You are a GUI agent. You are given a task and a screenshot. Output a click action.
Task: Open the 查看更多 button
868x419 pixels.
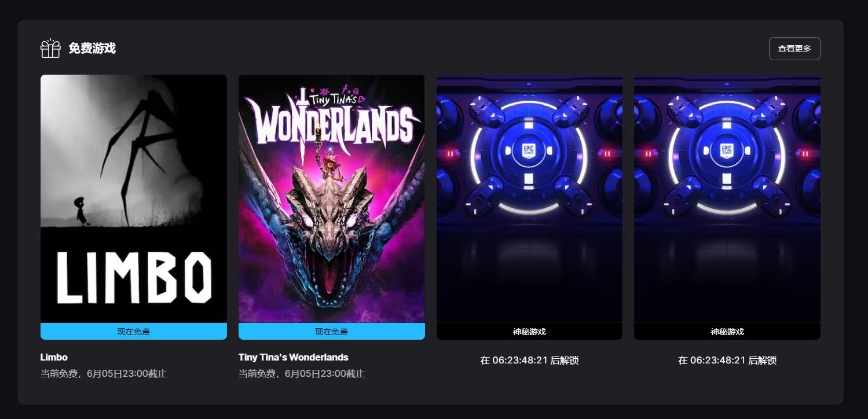point(794,49)
